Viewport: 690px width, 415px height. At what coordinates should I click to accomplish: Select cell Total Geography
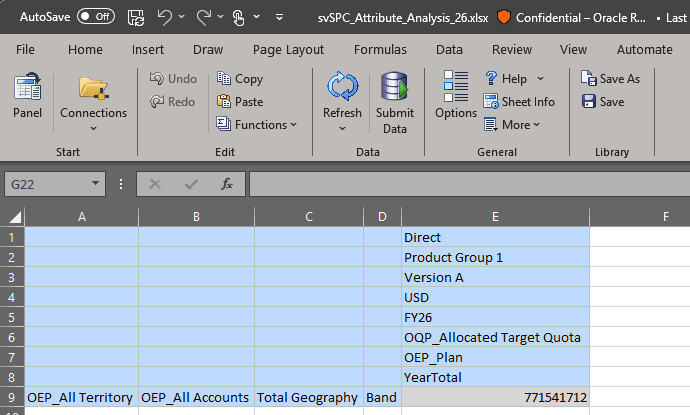coord(309,397)
